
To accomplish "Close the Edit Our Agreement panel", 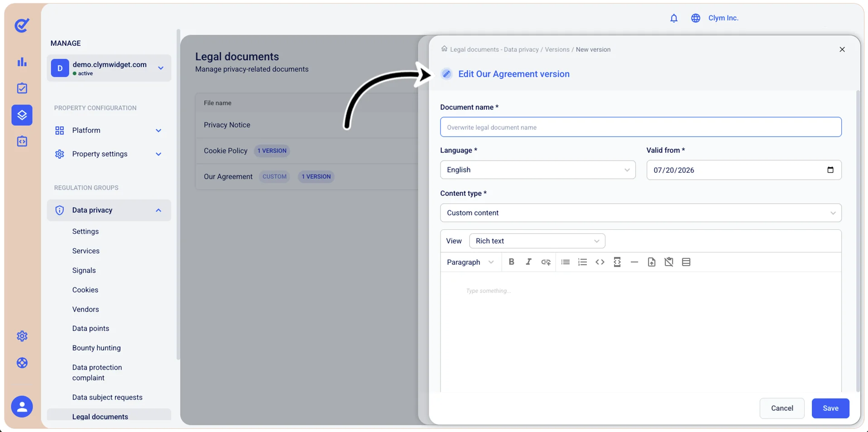I will (x=842, y=50).
